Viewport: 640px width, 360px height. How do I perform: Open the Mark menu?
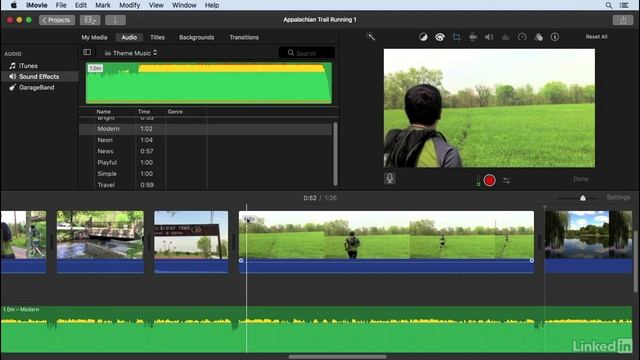(103, 5)
